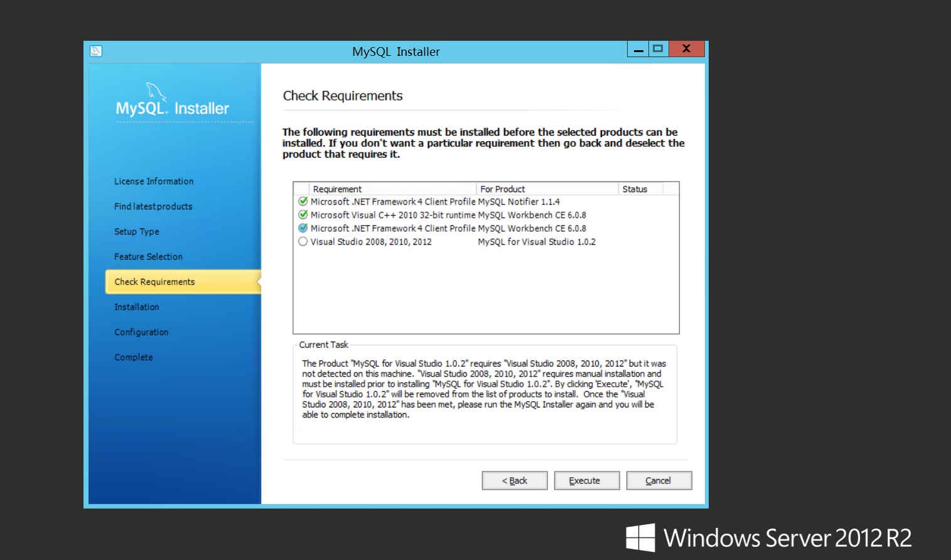Click the MySQL dolphin logo in sidebar

(156, 92)
